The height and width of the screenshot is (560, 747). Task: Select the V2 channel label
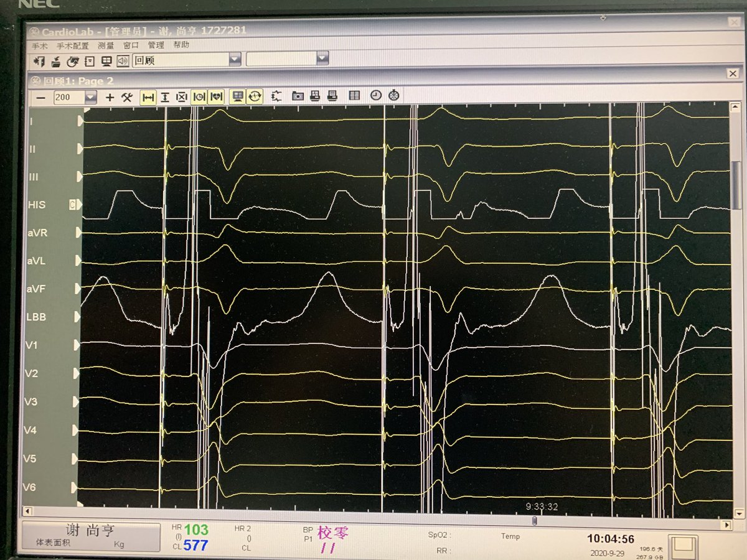coord(31,373)
